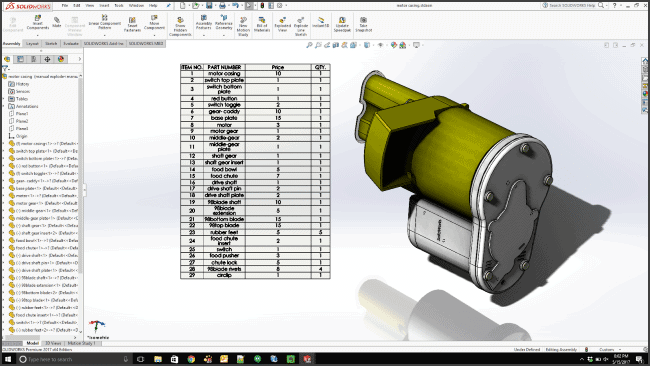Screen dimensions: 650x366
Task: Click the Save icon in title toolbar
Action: (x=209, y=6)
